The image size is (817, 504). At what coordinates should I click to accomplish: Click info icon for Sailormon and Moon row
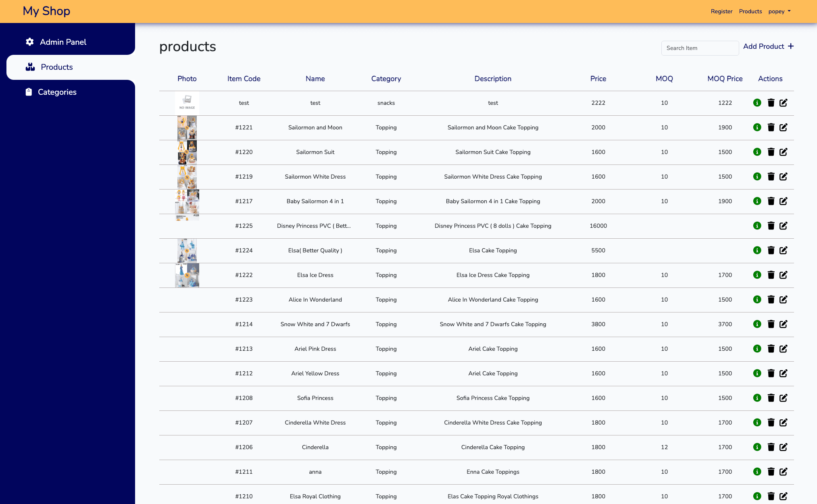pyautogui.click(x=757, y=127)
